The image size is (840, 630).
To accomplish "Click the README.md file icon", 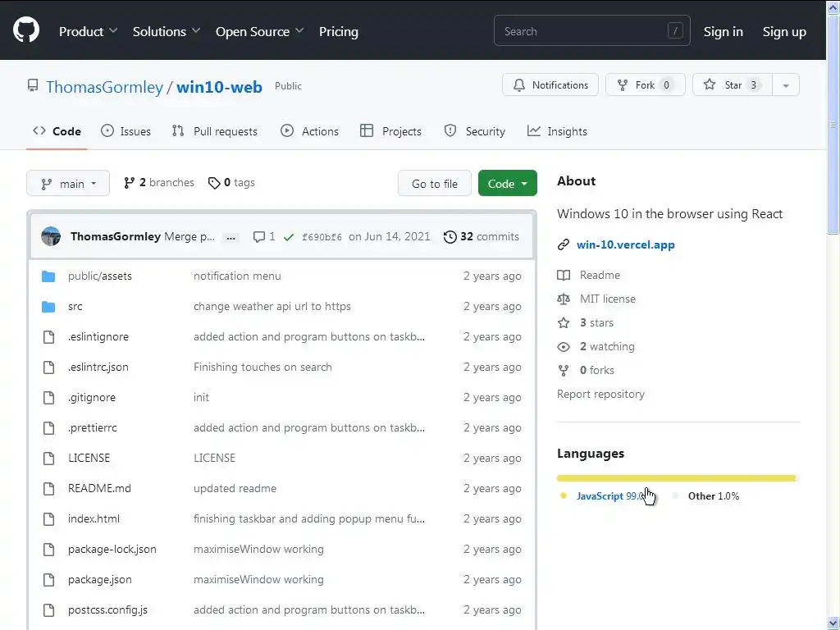I will point(48,489).
